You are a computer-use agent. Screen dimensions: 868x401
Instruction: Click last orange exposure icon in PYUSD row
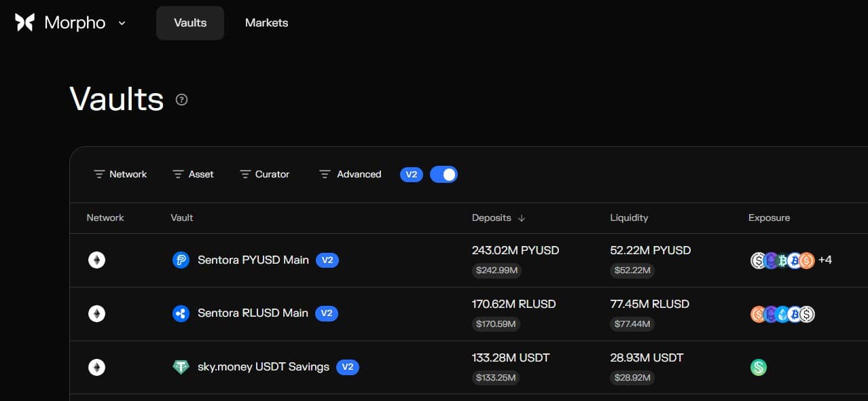click(x=806, y=260)
